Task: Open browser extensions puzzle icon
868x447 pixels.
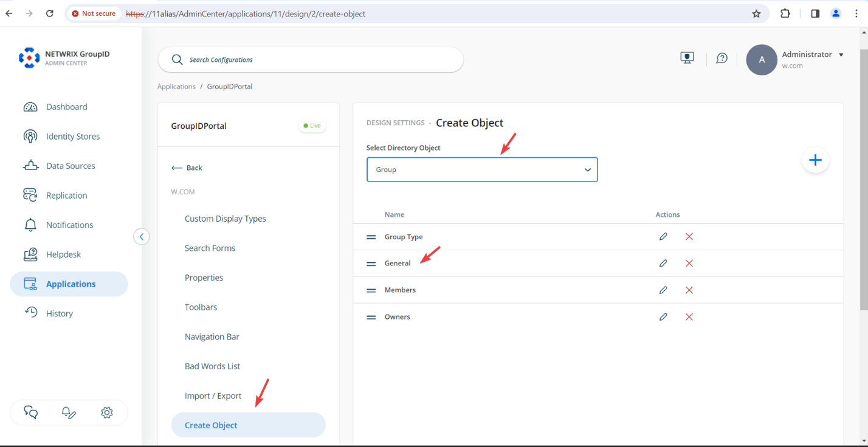Action: pos(785,13)
